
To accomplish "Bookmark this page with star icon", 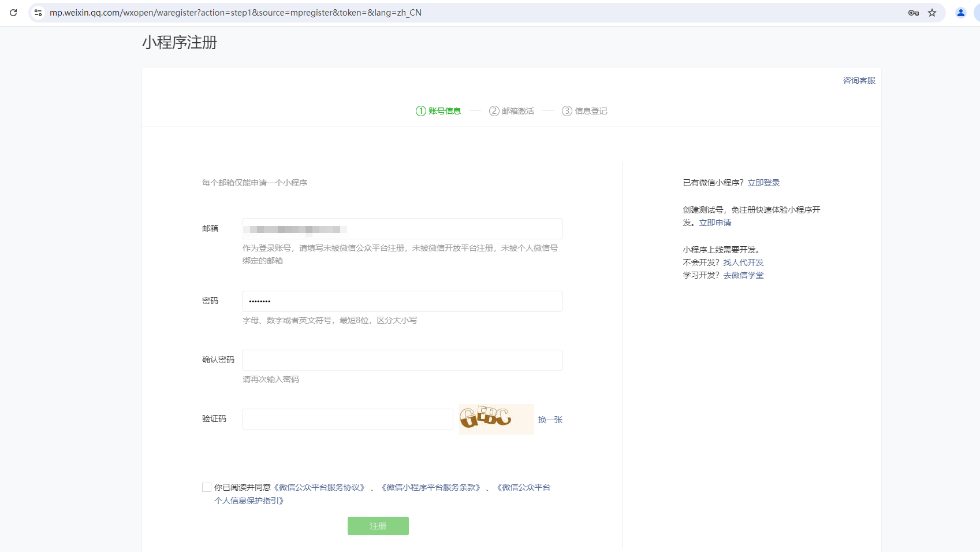I will 932,13.
